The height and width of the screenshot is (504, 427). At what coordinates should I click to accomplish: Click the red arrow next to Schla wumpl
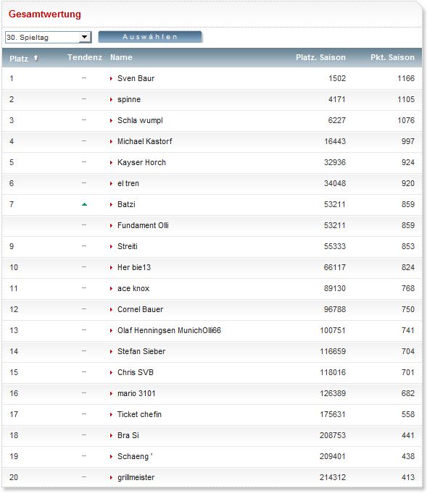pos(112,120)
